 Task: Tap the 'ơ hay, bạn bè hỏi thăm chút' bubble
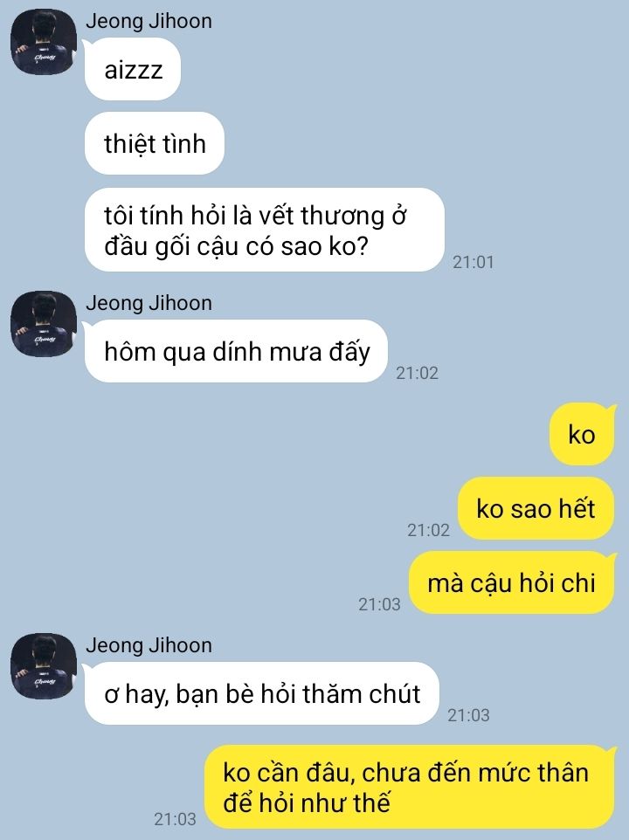[x=261, y=694]
